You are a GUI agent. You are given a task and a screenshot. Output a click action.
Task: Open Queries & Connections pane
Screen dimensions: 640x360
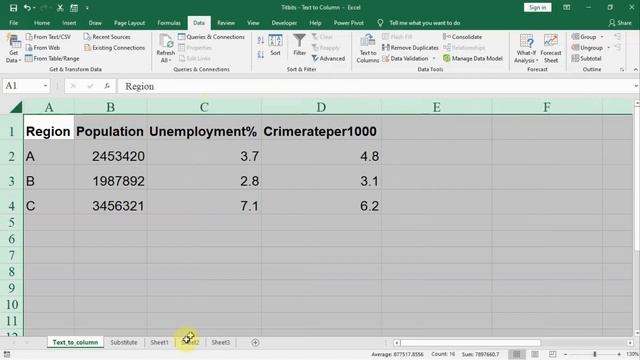[211, 37]
